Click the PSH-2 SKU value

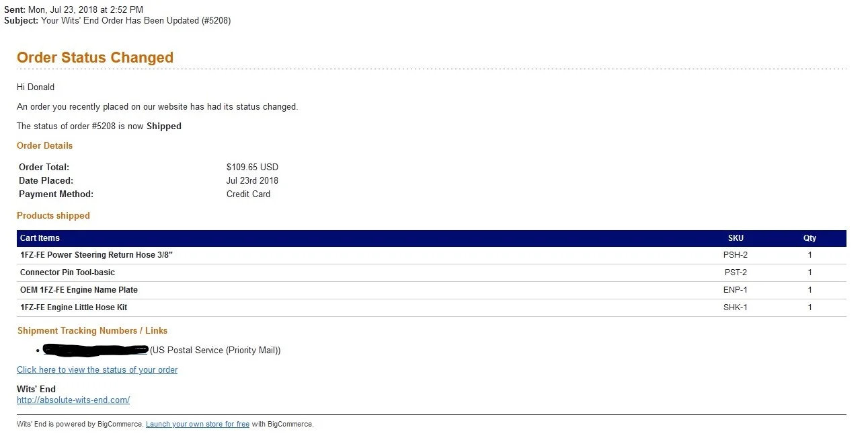(735, 256)
